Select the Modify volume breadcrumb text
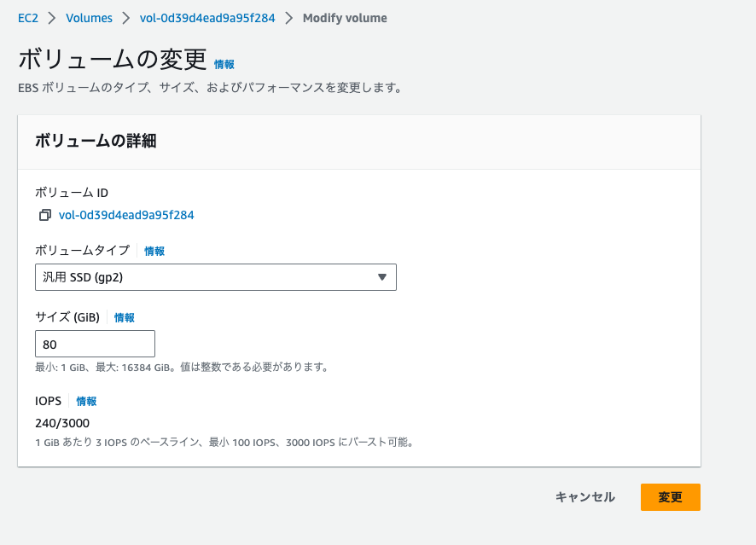 pyautogui.click(x=345, y=18)
